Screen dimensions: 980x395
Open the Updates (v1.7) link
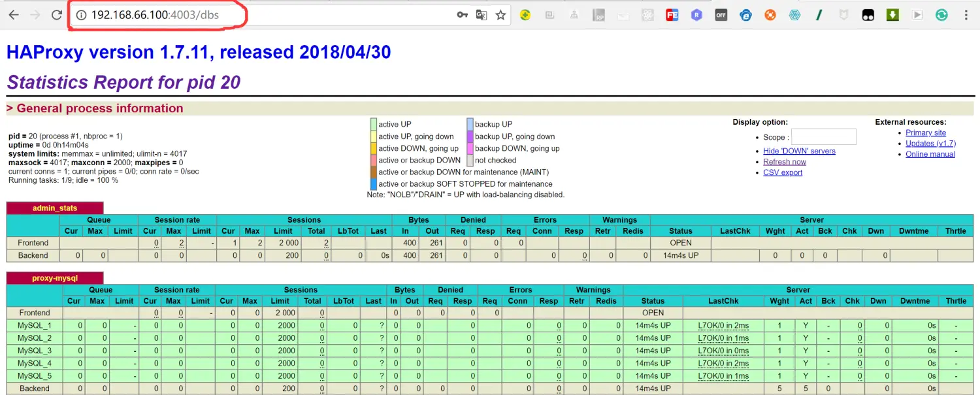(x=930, y=143)
